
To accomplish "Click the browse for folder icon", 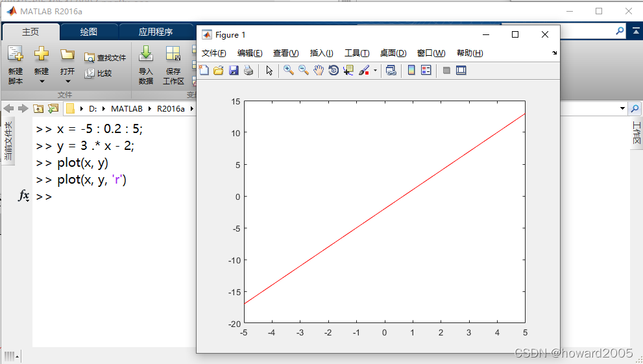I will (53, 108).
